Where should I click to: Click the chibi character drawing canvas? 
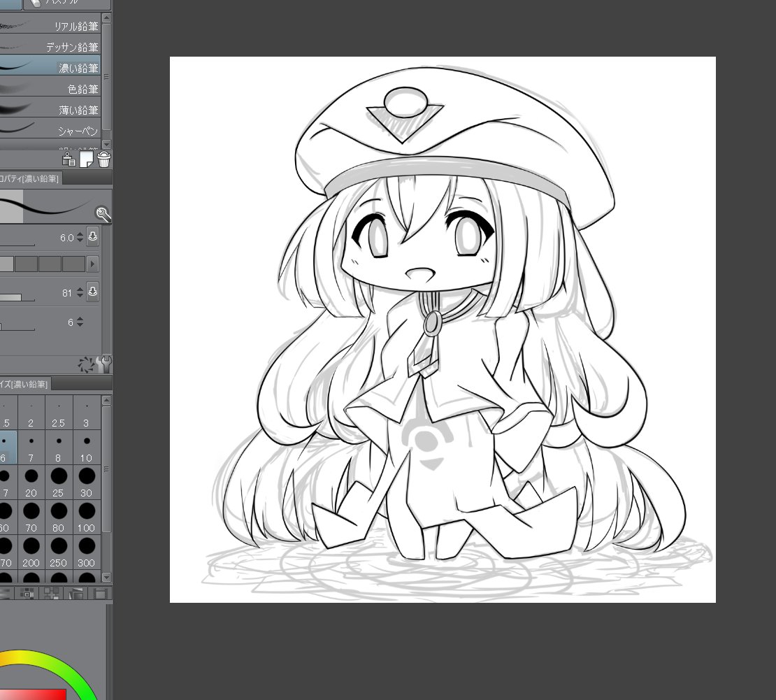click(x=443, y=329)
